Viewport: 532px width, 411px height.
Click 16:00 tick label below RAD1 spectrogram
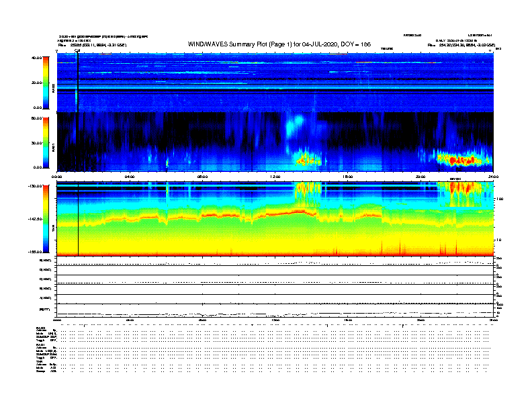348,177
